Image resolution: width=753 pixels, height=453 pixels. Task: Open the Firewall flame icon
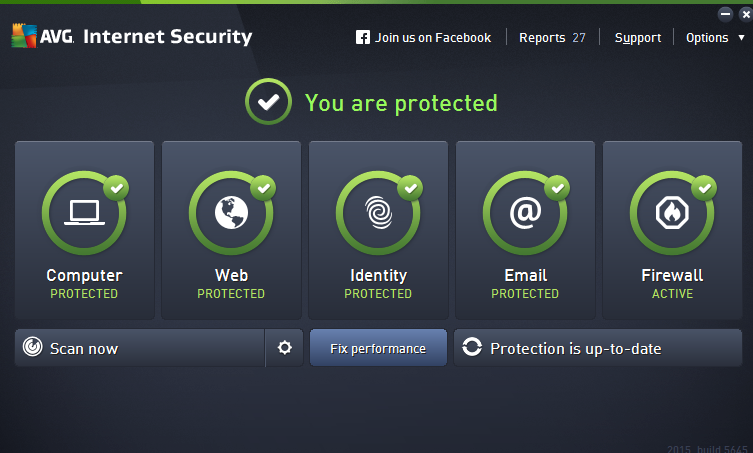click(x=672, y=213)
